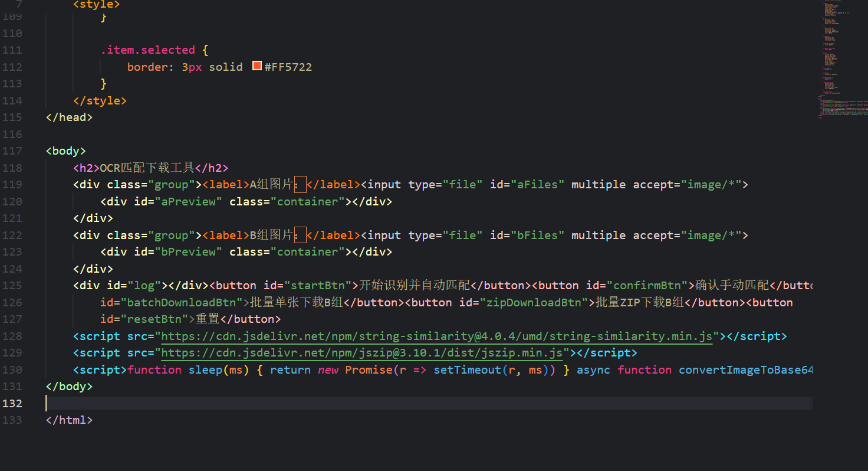Click the "startBtn" id string
Viewport: 868px width, 471px height.
[318, 286]
